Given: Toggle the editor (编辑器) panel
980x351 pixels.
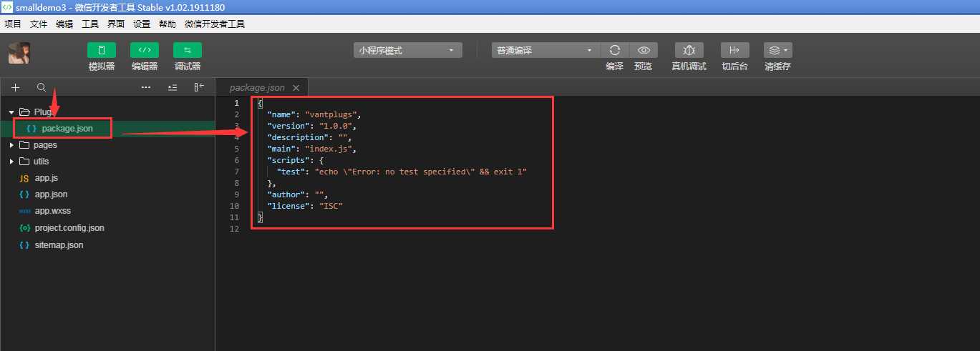Looking at the screenshot, I should click(145, 50).
